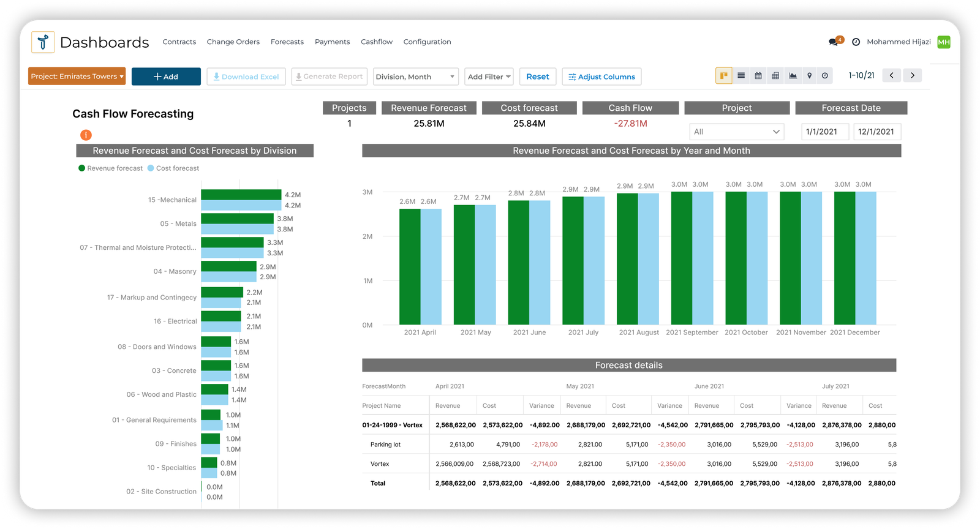Switch to the list view icon
This screenshot has width=980, height=529.
tap(741, 76)
